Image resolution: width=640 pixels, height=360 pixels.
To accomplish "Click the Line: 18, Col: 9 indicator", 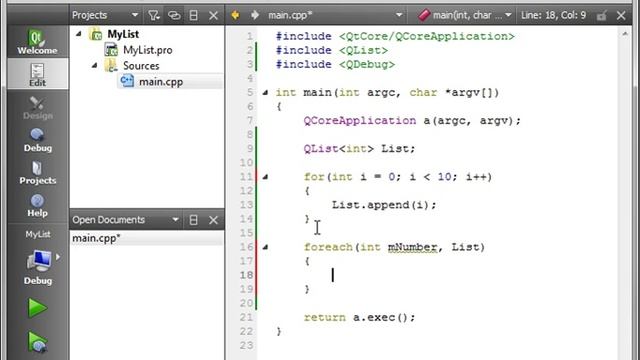I will click(x=553, y=15).
